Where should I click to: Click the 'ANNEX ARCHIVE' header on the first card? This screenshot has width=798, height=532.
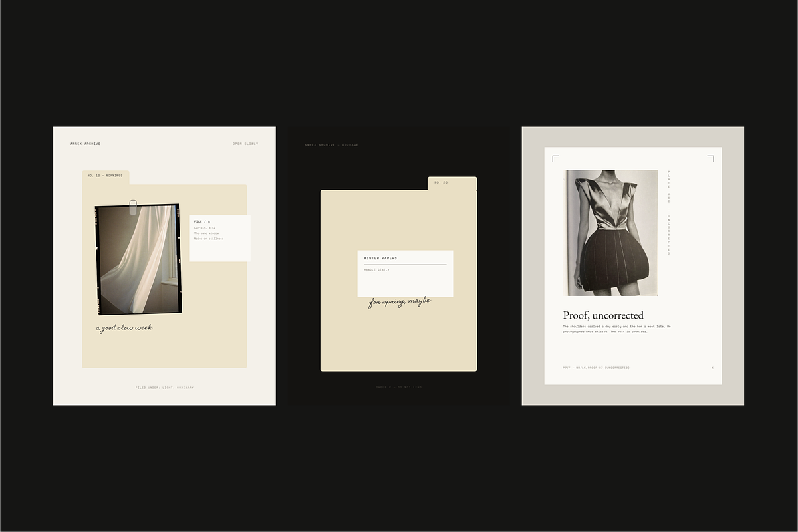86,144
